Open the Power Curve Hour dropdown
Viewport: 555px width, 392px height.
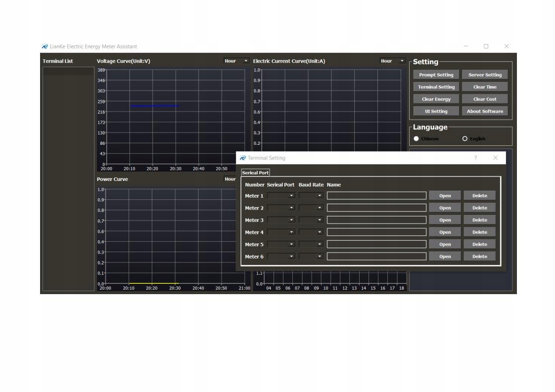click(x=231, y=179)
